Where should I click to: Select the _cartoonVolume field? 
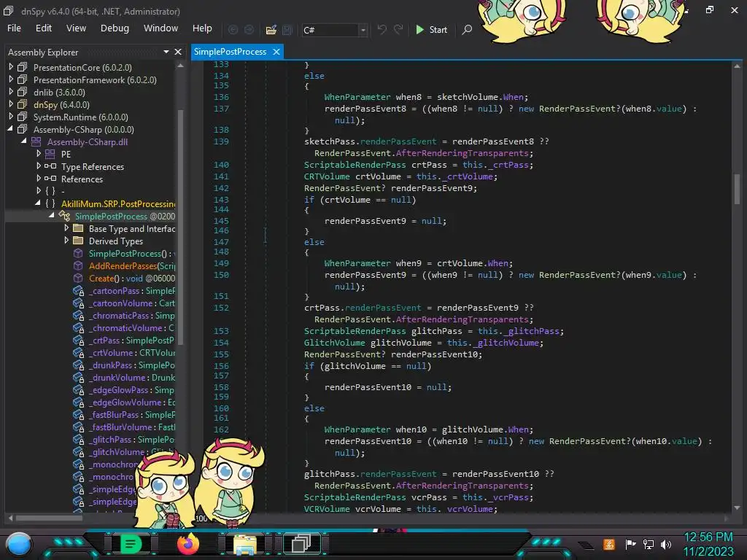(x=131, y=303)
